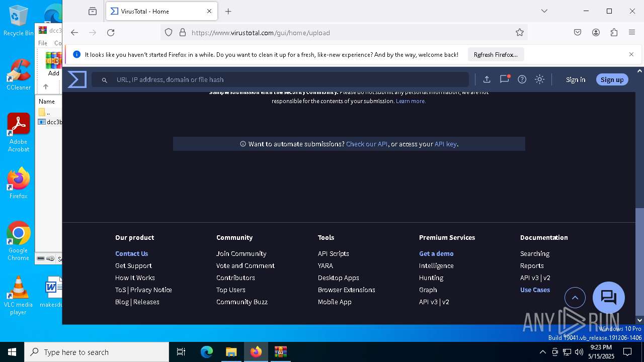Open Intelligence footer link
644x362 pixels.
(436, 265)
